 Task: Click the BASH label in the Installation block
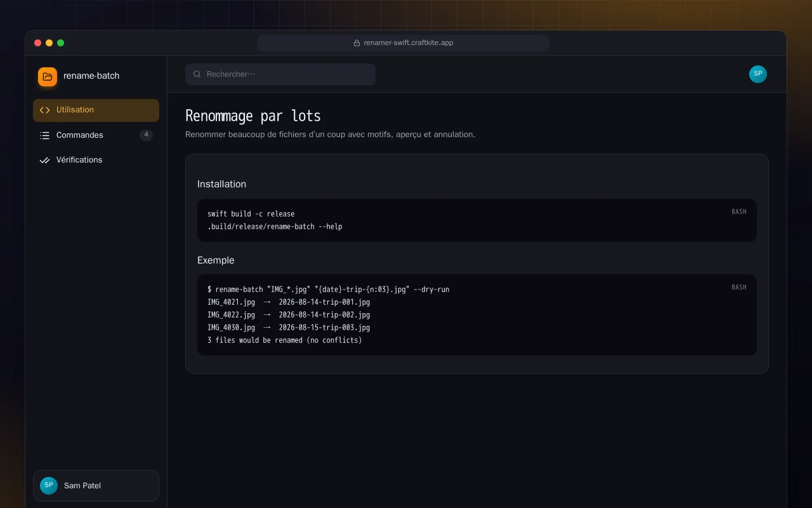tap(739, 211)
